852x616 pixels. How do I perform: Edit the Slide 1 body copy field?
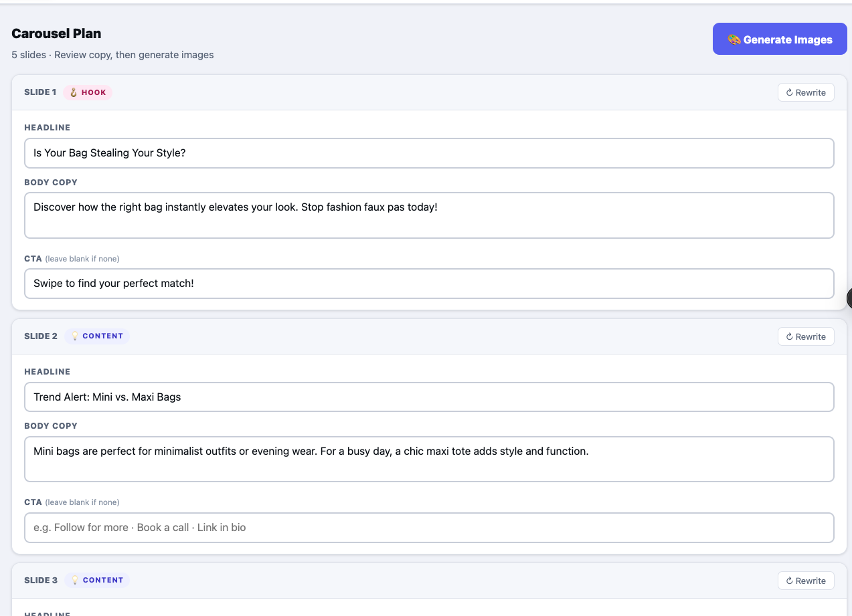429,215
